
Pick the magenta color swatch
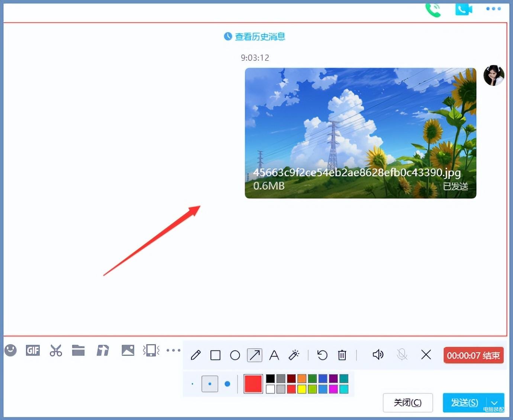333,389
